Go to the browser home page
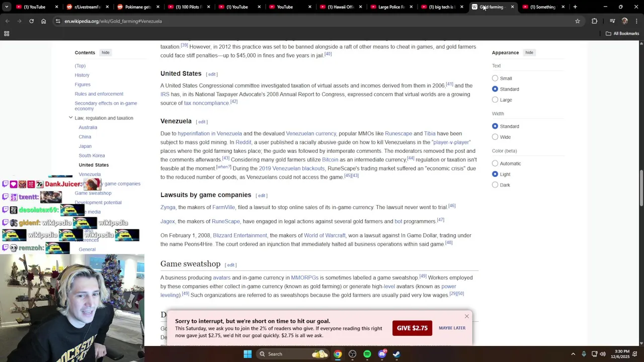The width and height of the screenshot is (644, 362). tap(43, 21)
